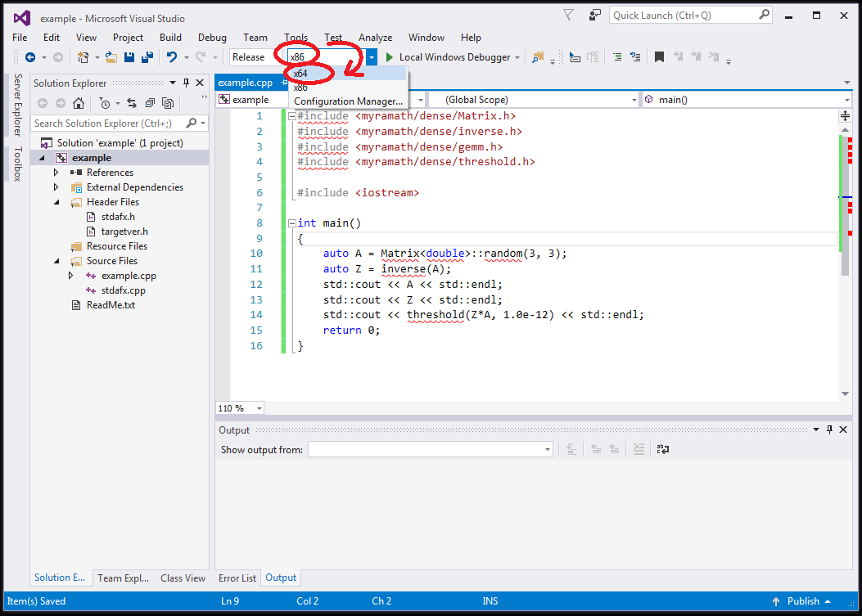This screenshot has height=616, width=862.
Task: Toggle a bookmark with the bookmark icon
Action: click(x=659, y=56)
